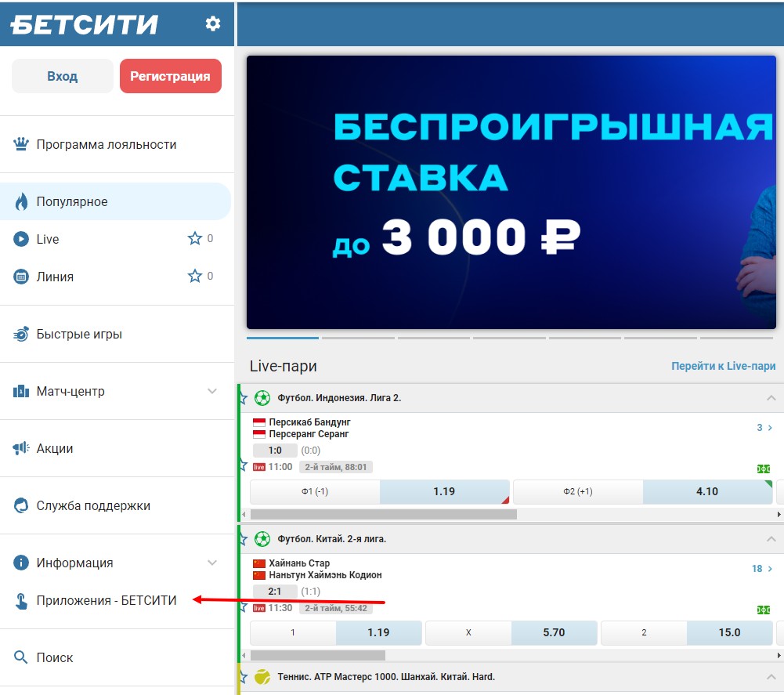The image size is (784, 695).
Task: Go to Быстрые игры
Action: 117,334
